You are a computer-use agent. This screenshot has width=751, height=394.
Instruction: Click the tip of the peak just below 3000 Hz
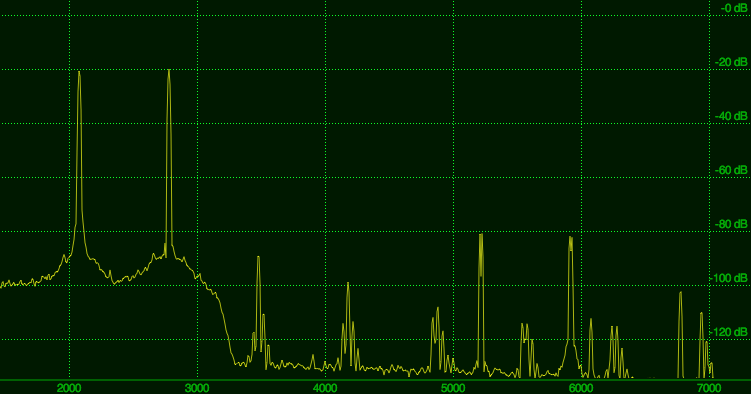169,71
